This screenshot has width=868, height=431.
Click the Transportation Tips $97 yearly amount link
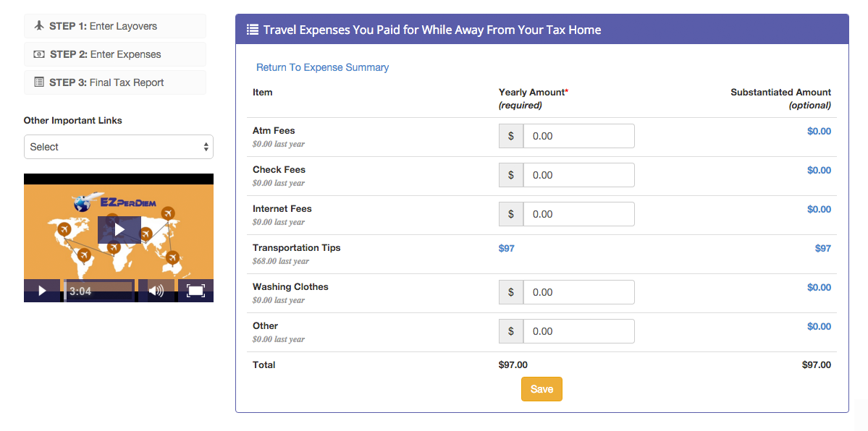[507, 248]
